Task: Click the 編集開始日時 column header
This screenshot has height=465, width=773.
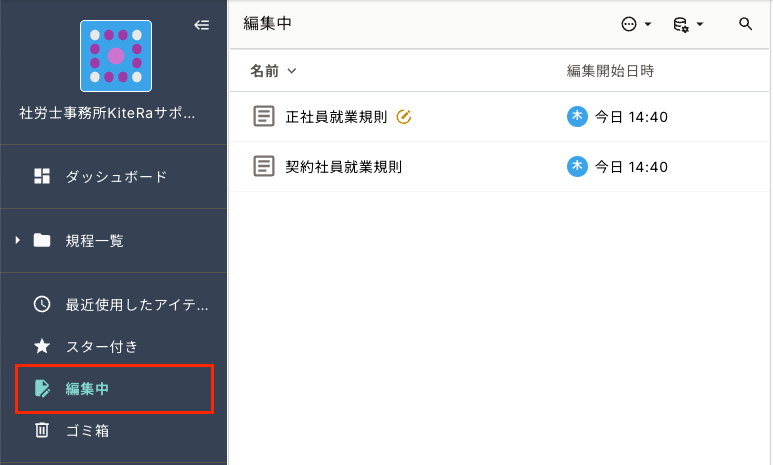Action: (x=610, y=71)
